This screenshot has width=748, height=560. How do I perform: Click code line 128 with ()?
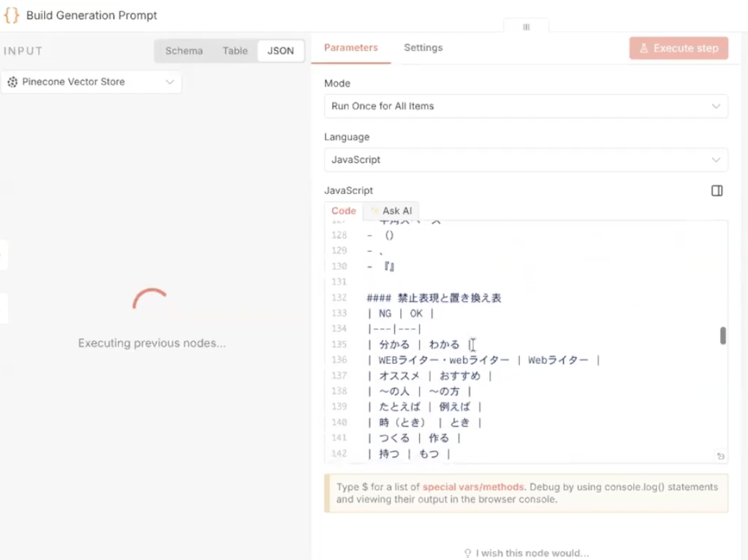tap(381, 235)
